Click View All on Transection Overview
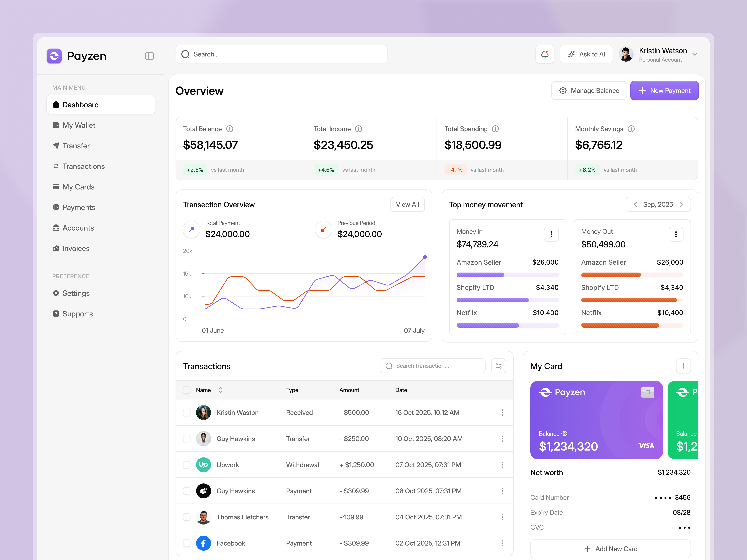Image resolution: width=747 pixels, height=560 pixels. (407, 204)
